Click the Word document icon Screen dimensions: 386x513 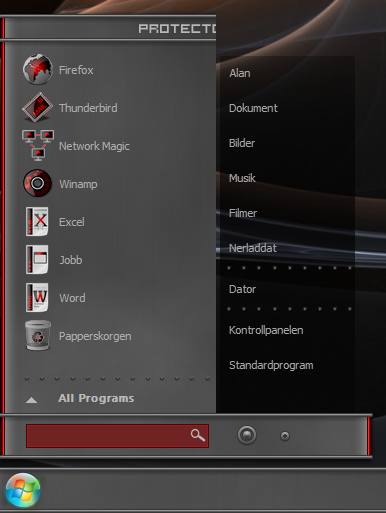[x=37, y=297]
